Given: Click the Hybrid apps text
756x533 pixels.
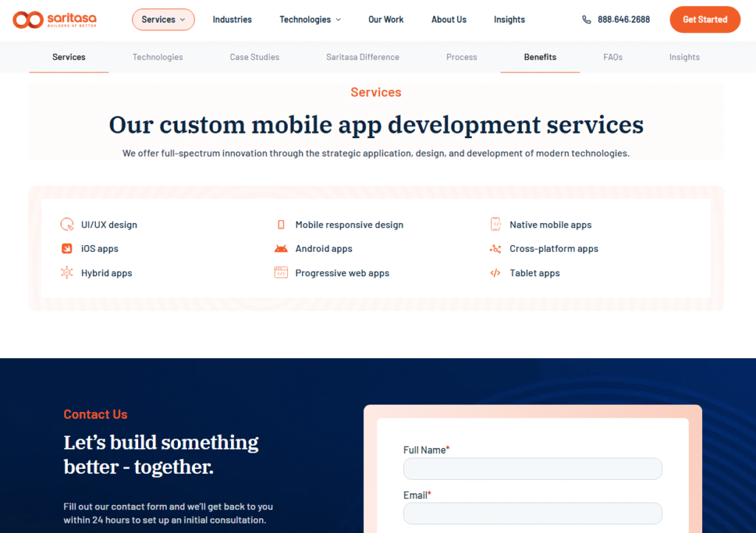Looking at the screenshot, I should coord(106,272).
